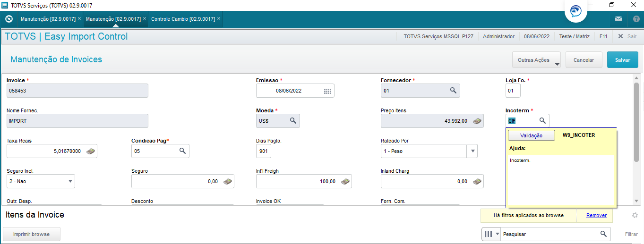Expand the Outras Ações arrow
The width and height of the screenshot is (644, 244).
(557, 64)
